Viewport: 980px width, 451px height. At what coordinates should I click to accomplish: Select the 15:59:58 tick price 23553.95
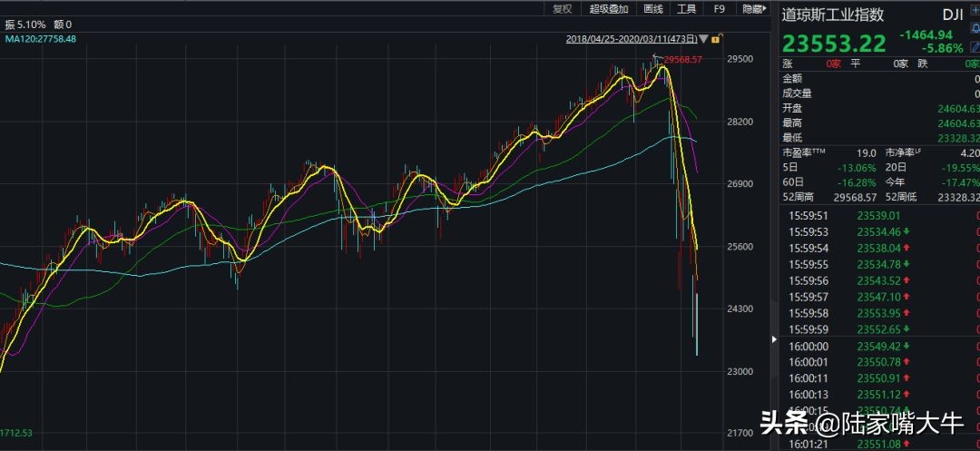(x=878, y=314)
